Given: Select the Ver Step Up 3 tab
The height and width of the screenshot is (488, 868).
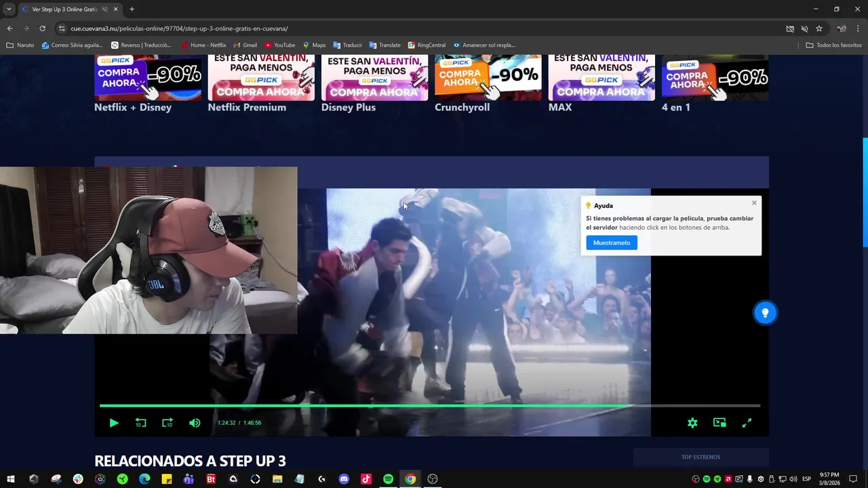Looking at the screenshot, I should (x=64, y=9).
